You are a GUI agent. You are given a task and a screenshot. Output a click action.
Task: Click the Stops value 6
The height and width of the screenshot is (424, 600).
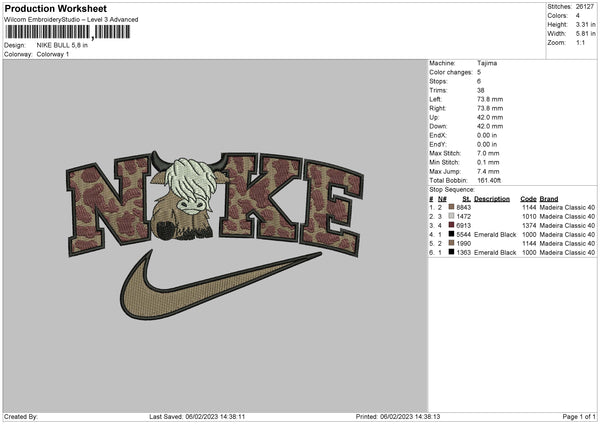click(x=479, y=81)
